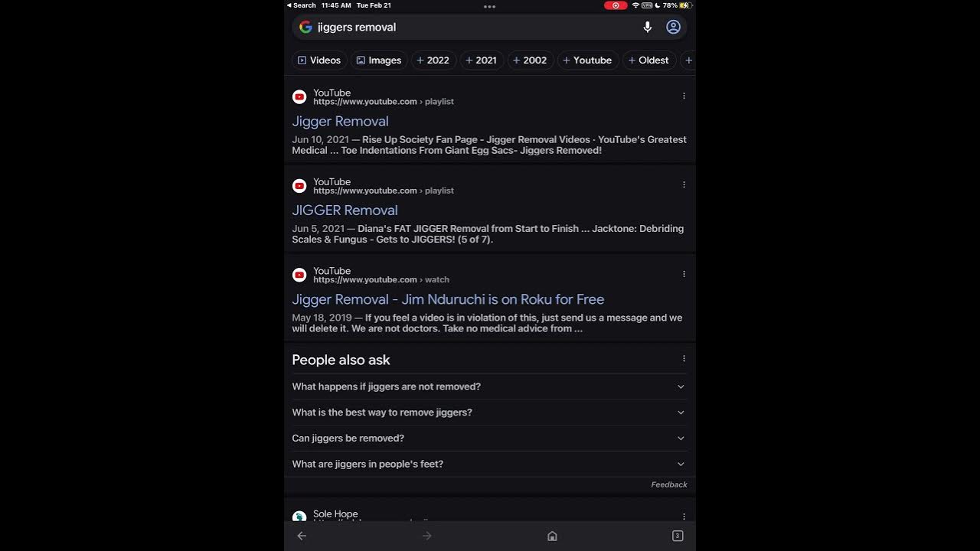Tap the Google logo in search bar

pyautogui.click(x=305, y=28)
